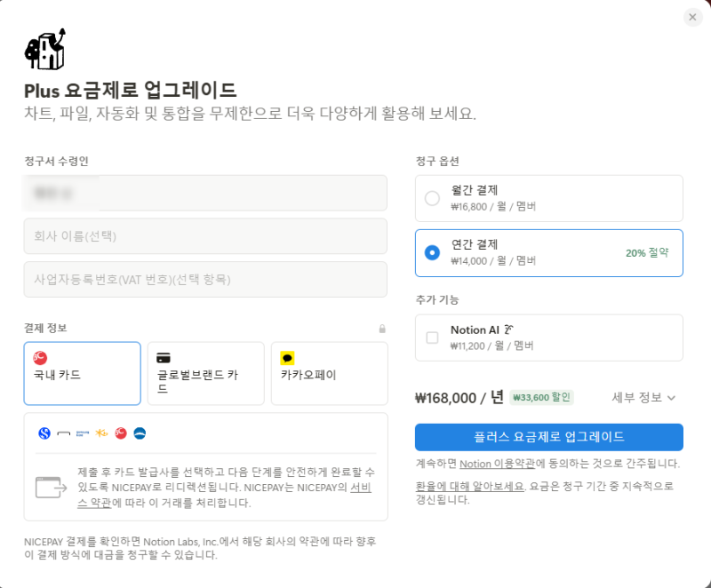Click the 결제 정보 section label
The image size is (711, 588).
46,328
